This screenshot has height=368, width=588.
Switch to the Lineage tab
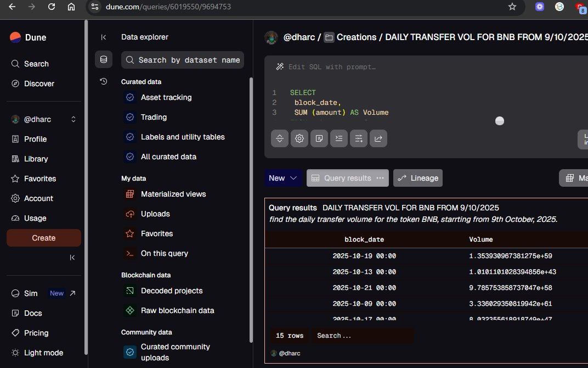(x=418, y=178)
